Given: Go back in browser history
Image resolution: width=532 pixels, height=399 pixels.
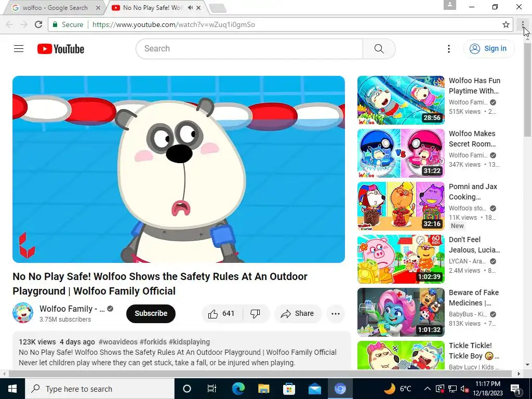Looking at the screenshot, I should 9,24.
